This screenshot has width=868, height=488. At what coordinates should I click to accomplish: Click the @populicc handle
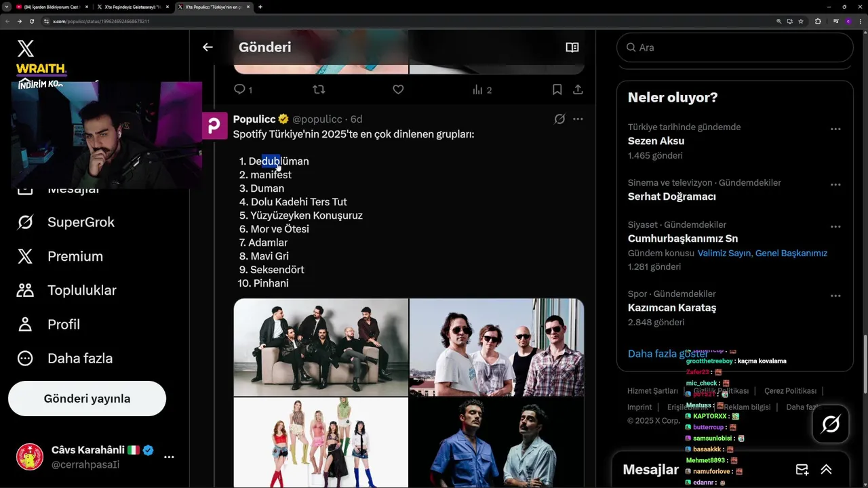pyautogui.click(x=317, y=119)
